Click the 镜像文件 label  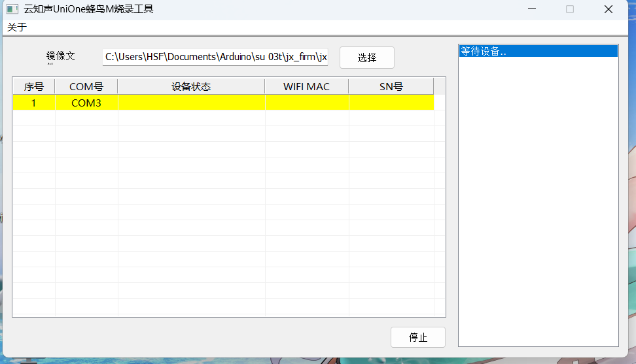(61, 57)
